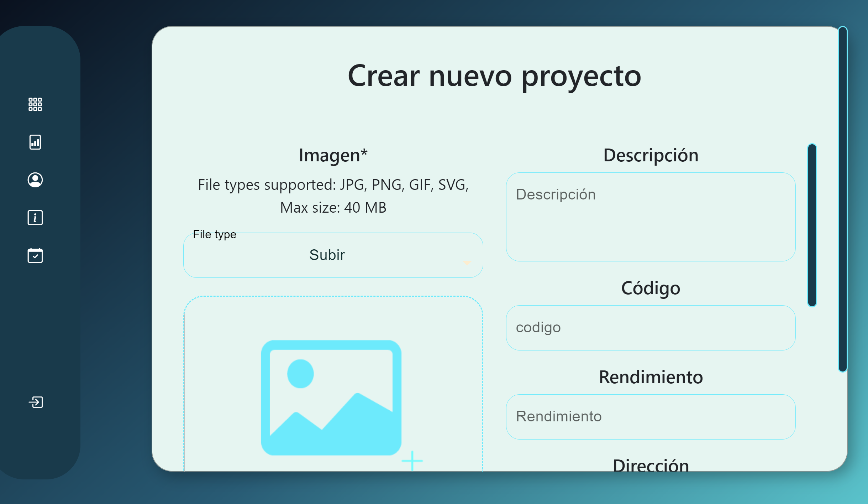Click the 'Imagen*' label
Image resolution: width=868 pixels, height=504 pixels.
pos(333,155)
